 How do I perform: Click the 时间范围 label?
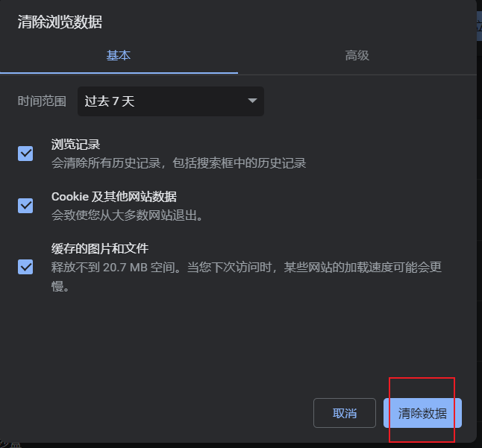[42, 101]
